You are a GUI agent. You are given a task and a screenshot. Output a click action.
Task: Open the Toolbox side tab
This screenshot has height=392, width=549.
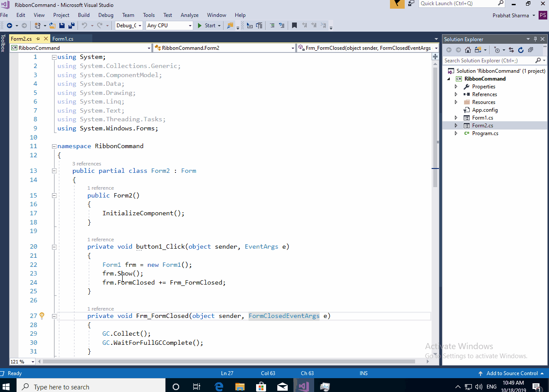point(3,43)
